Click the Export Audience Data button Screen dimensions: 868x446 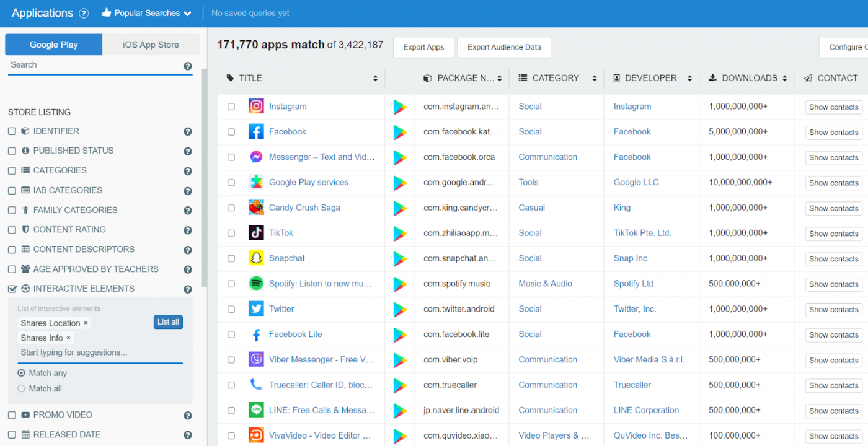(x=504, y=47)
